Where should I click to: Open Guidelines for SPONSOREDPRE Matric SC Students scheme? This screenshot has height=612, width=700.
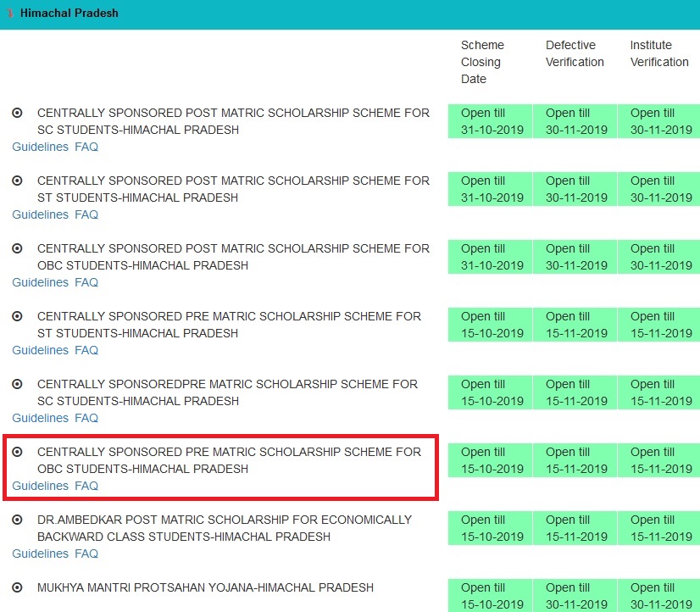pyautogui.click(x=40, y=418)
